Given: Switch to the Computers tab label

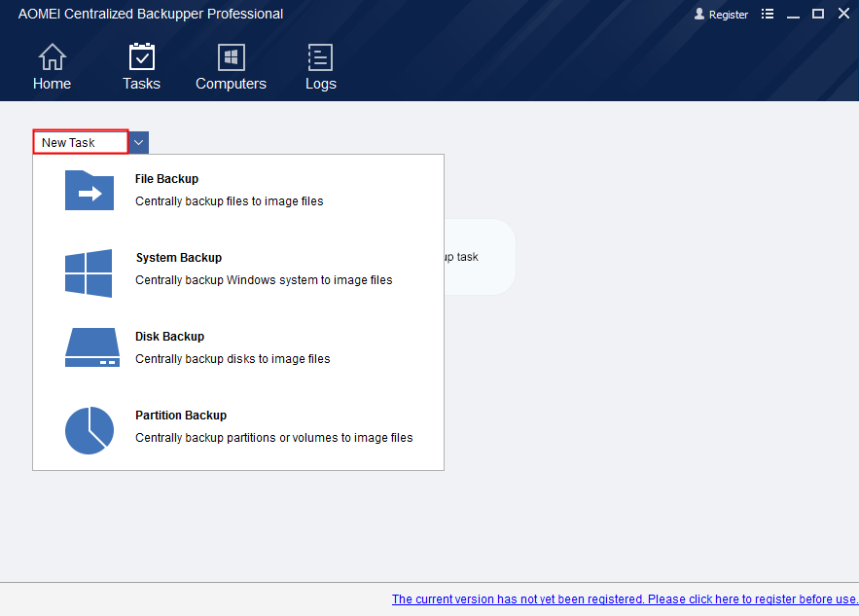Looking at the screenshot, I should click(232, 84).
